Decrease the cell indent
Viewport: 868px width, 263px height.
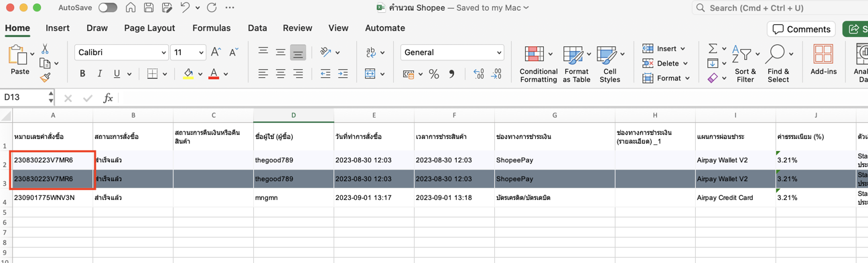[x=325, y=74]
